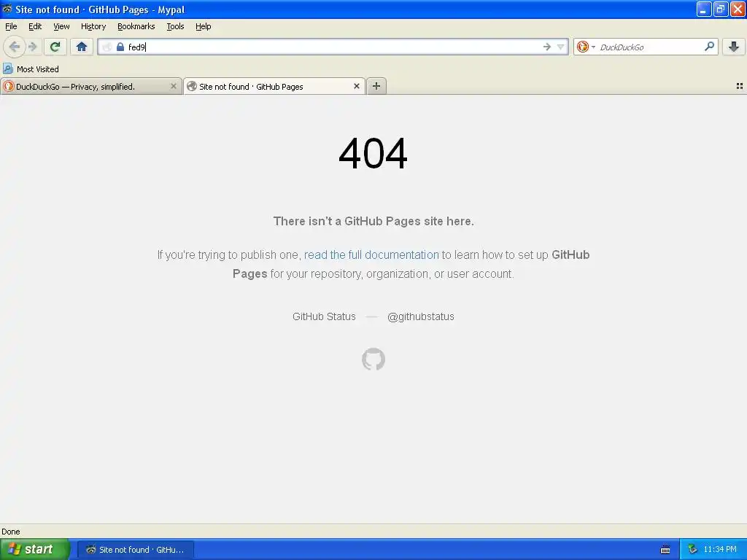Click the Go arrow in address bar
This screenshot has height=560, width=747.
547,47
